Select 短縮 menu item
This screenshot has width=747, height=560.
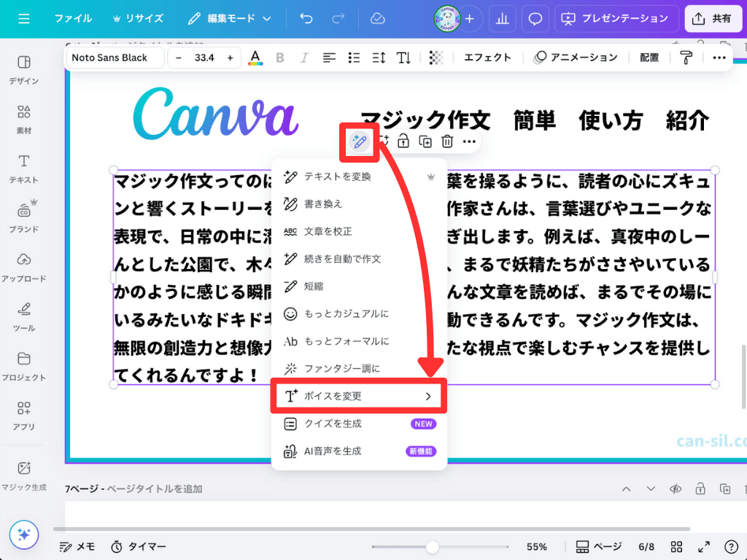[x=359, y=286]
